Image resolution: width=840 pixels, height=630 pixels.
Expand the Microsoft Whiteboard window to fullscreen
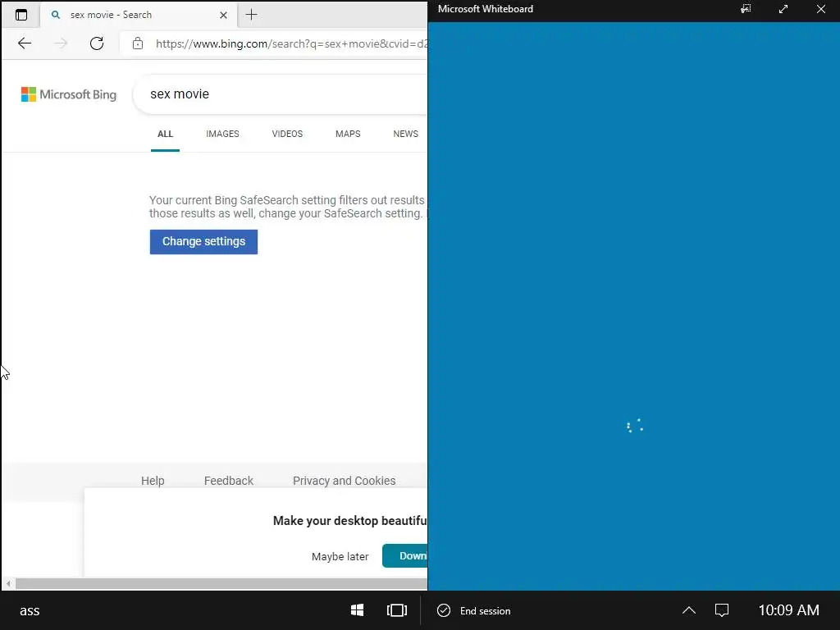click(783, 8)
